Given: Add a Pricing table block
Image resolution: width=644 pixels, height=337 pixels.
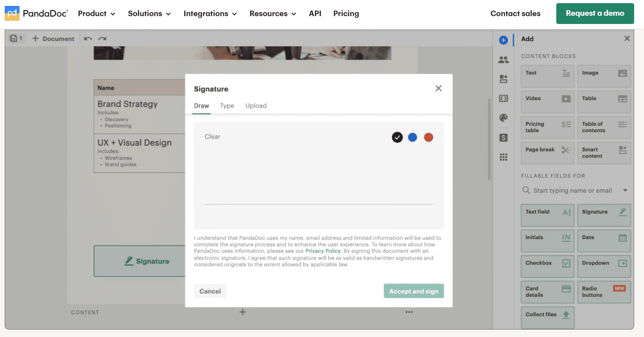Looking at the screenshot, I should coord(548,127).
